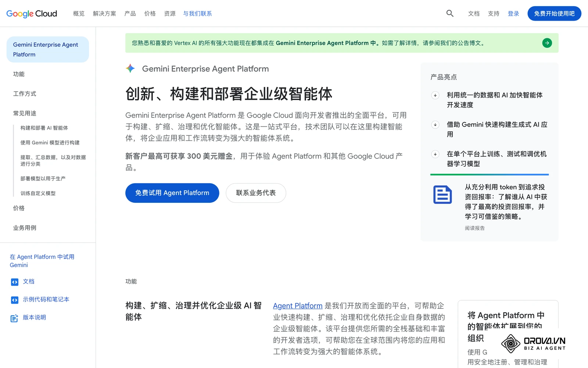Open 使用 Gemini 模型进行构建 sidebar entry
Screen dimensions: 588x368
(50, 143)
